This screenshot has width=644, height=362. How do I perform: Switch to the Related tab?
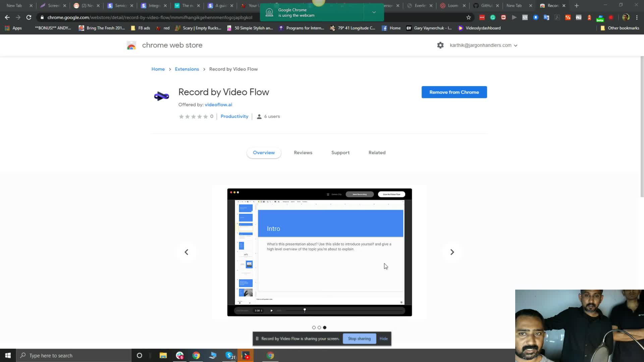point(377,153)
